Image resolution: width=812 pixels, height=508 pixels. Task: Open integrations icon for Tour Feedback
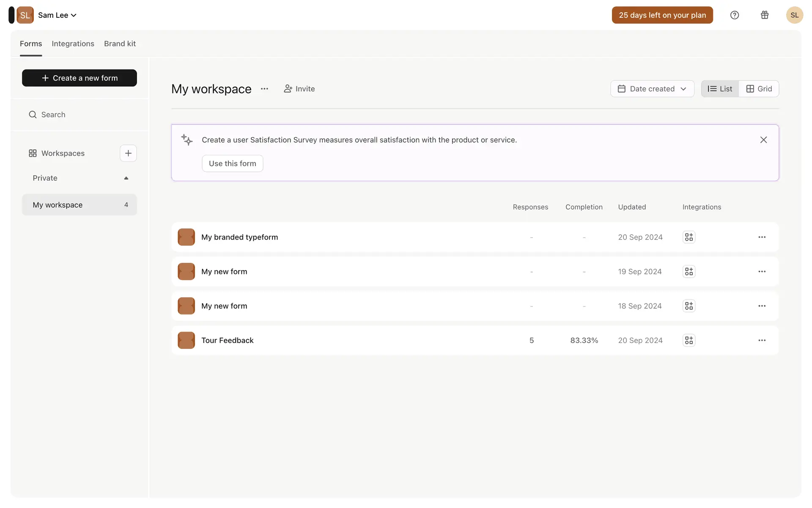click(689, 340)
